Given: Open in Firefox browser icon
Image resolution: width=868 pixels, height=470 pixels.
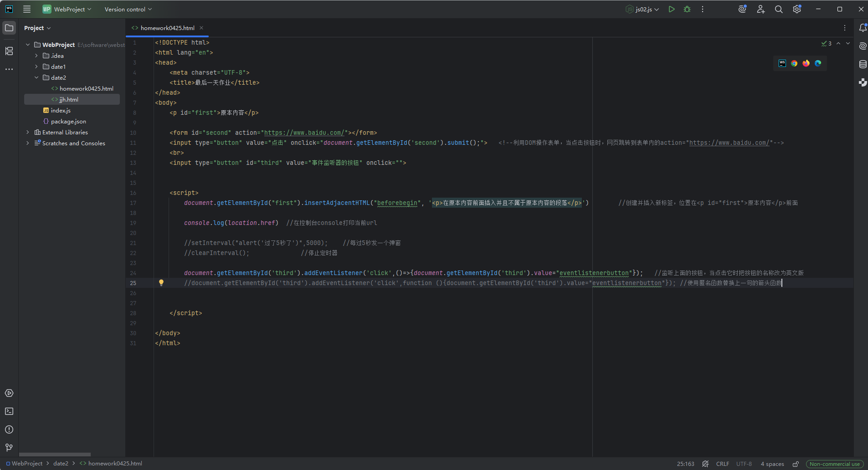Looking at the screenshot, I should 806,63.
